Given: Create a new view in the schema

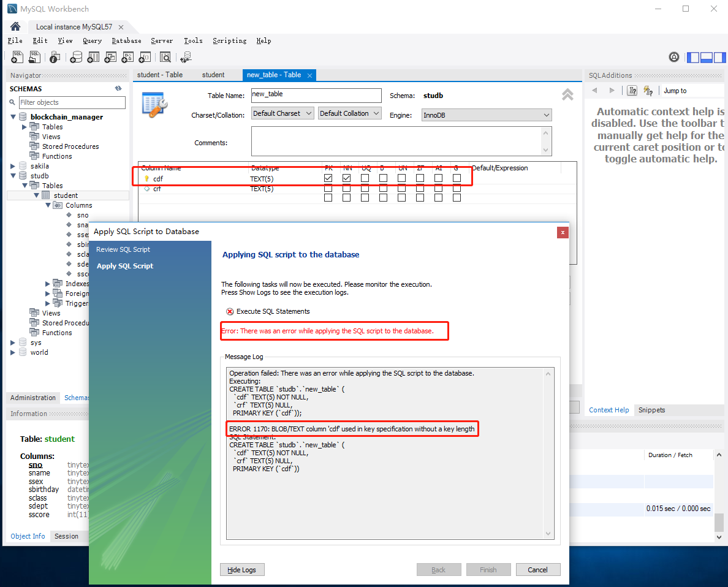Looking at the screenshot, I should [110, 56].
